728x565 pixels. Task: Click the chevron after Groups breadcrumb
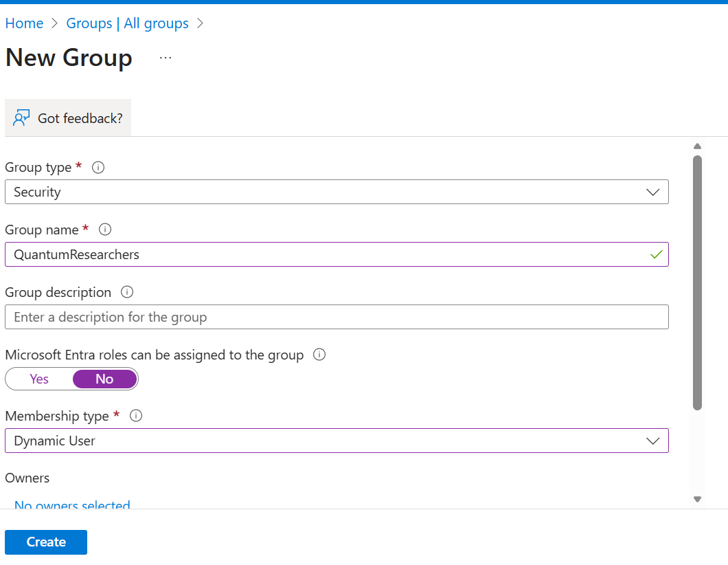[200, 23]
